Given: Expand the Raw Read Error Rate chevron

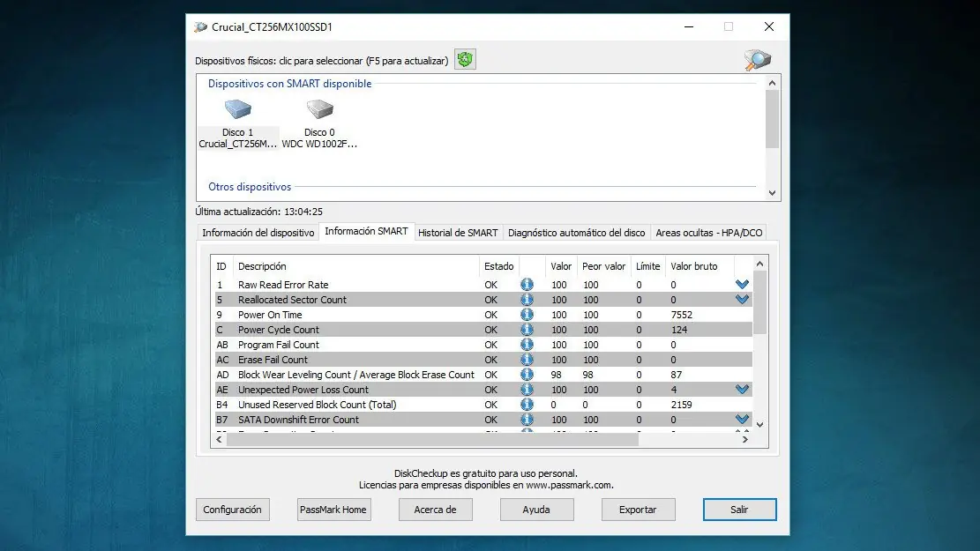Looking at the screenshot, I should coord(742,285).
